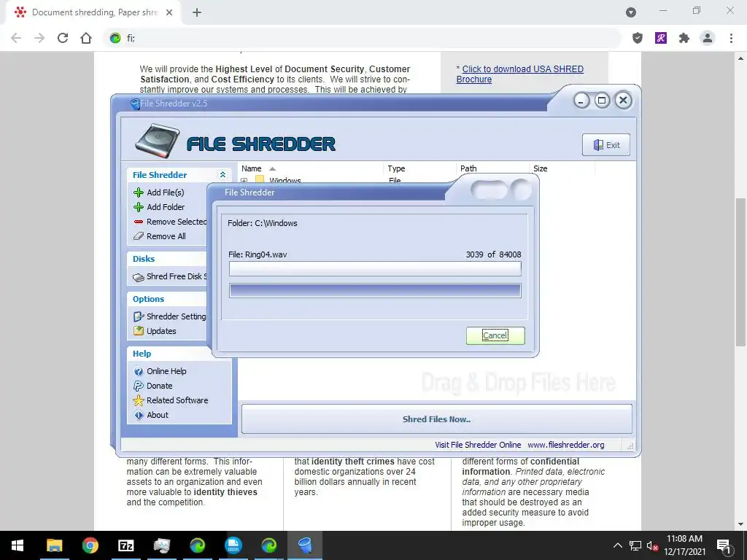Click the File Shredder window resize grip
747x560 pixels.
630,446
